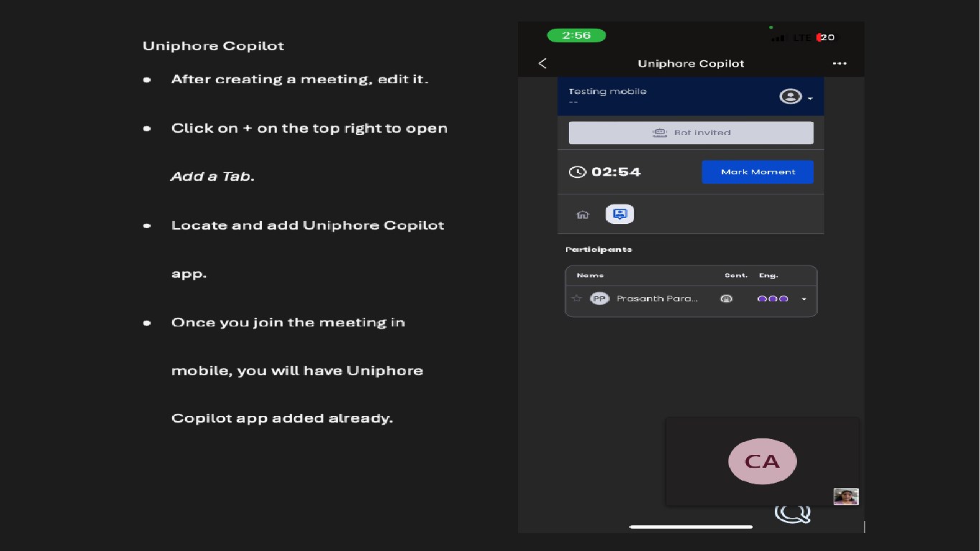Switch to the home tab icon

[x=583, y=215]
